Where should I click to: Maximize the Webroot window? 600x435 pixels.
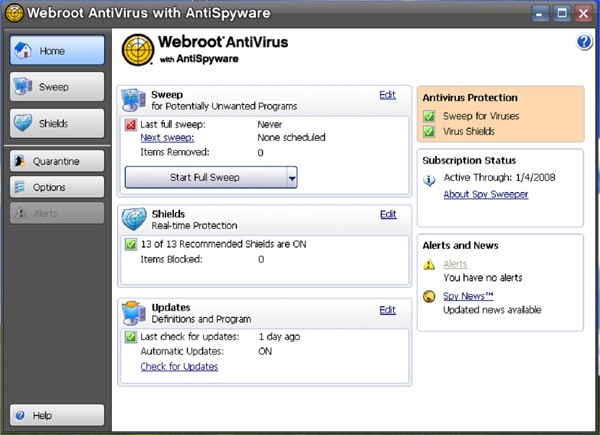point(562,14)
